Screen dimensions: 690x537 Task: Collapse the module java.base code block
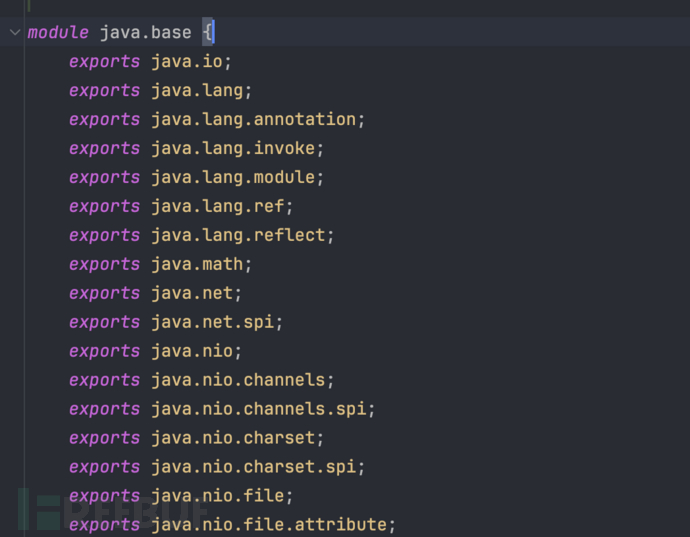[x=14, y=33]
